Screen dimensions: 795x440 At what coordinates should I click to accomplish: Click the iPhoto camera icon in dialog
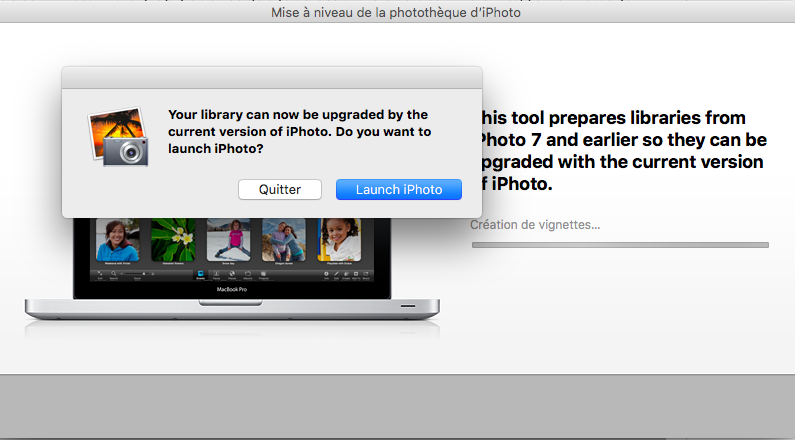click(119, 136)
